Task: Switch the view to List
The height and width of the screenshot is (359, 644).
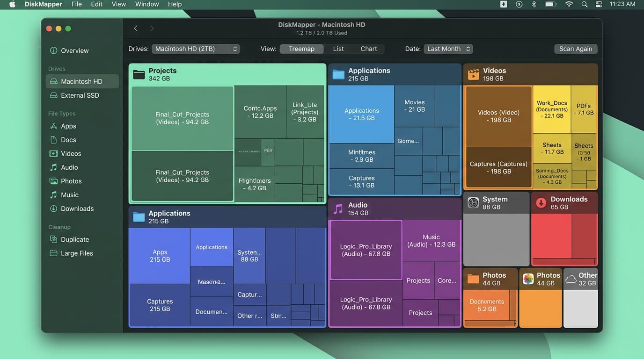Action: tap(338, 49)
